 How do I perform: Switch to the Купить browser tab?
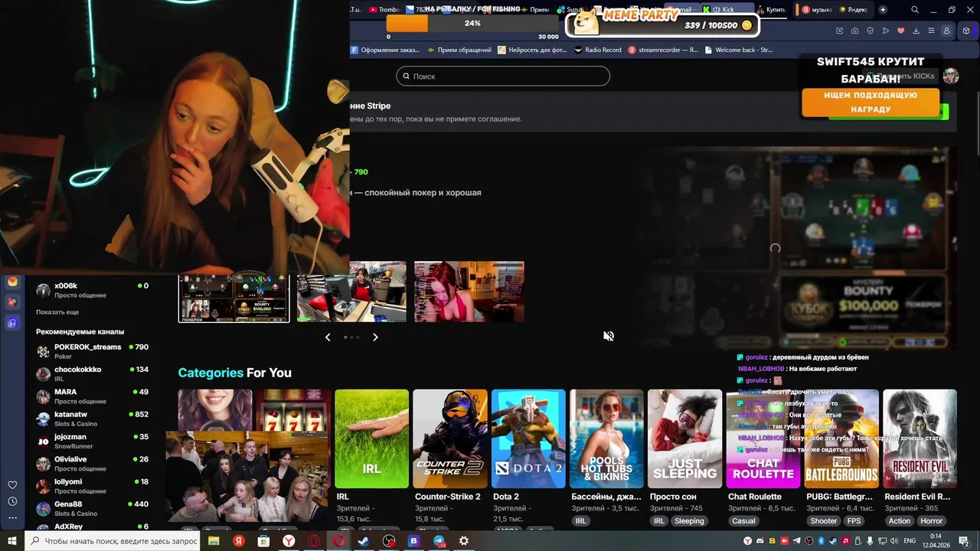click(770, 10)
